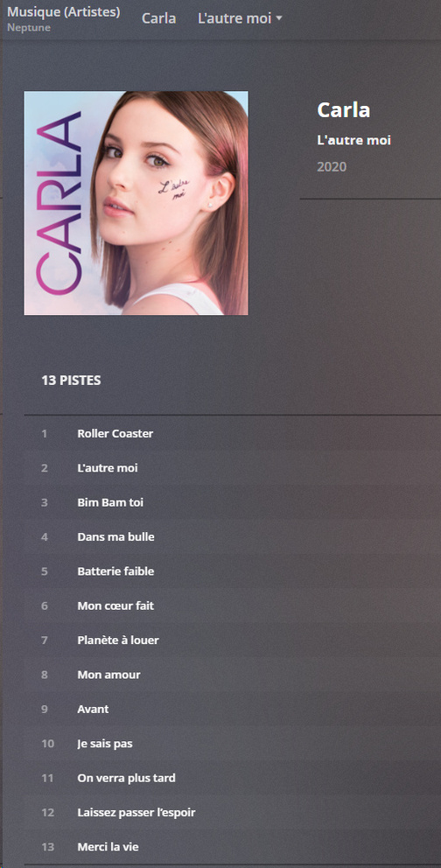Choose track Laissez passer l'espoir

(233, 813)
